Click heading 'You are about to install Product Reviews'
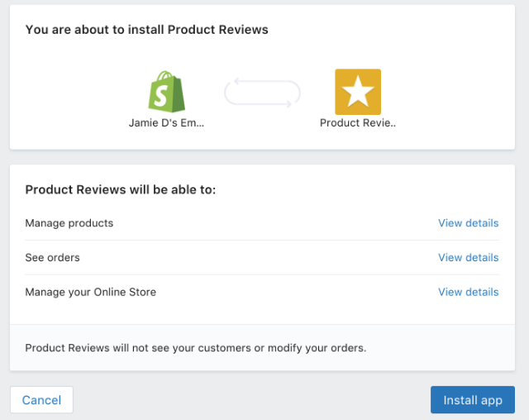The width and height of the screenshot is (529, 420). [147, 30]
